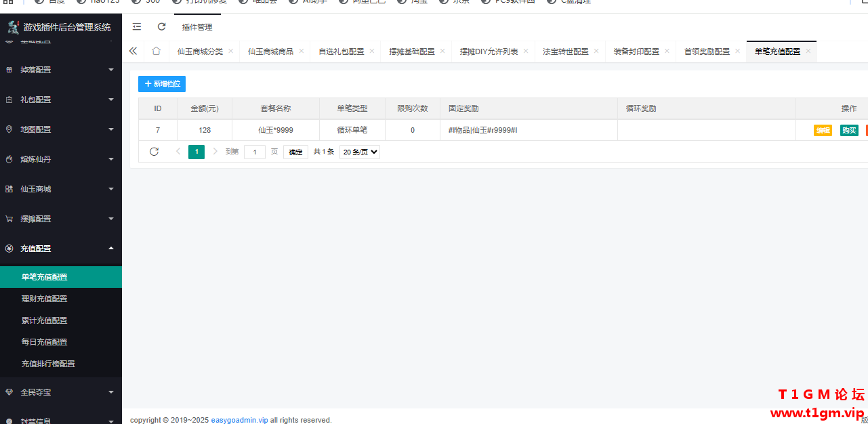The width and height of the screenshot is (868, 424).
Task: Click the system logo in the sidebar header
Action: (x=13, y=27)
